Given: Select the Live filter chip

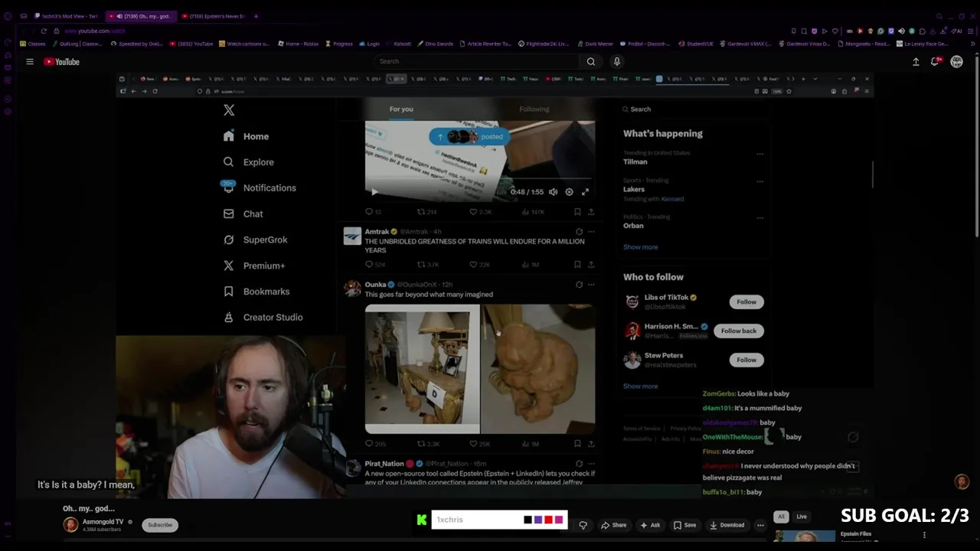Looking at the screenshot, I should coord(802,517).
